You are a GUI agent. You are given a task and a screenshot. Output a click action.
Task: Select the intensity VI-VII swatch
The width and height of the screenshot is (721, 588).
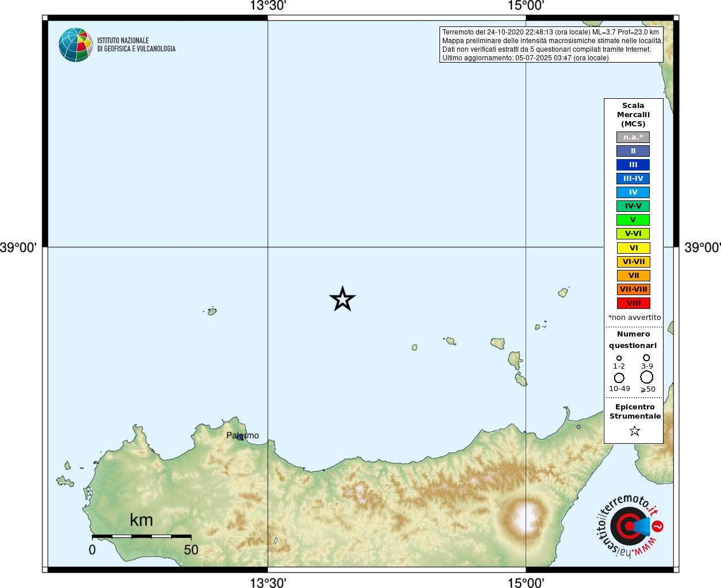[633, 262]
